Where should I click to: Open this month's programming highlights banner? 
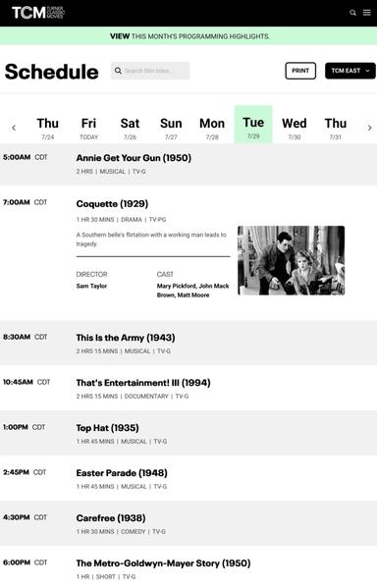188,36
